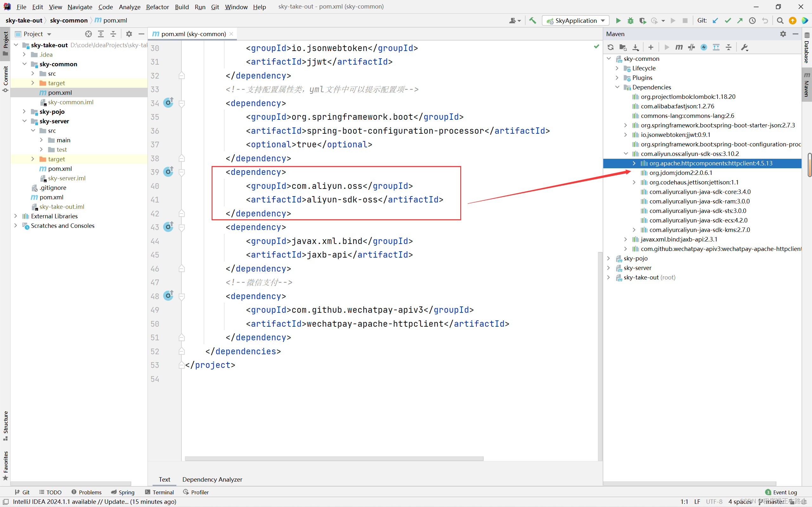The height and width of the screenshot is (507, 812).
Task: Open the Terminal tool window
Action: [159, 492]
